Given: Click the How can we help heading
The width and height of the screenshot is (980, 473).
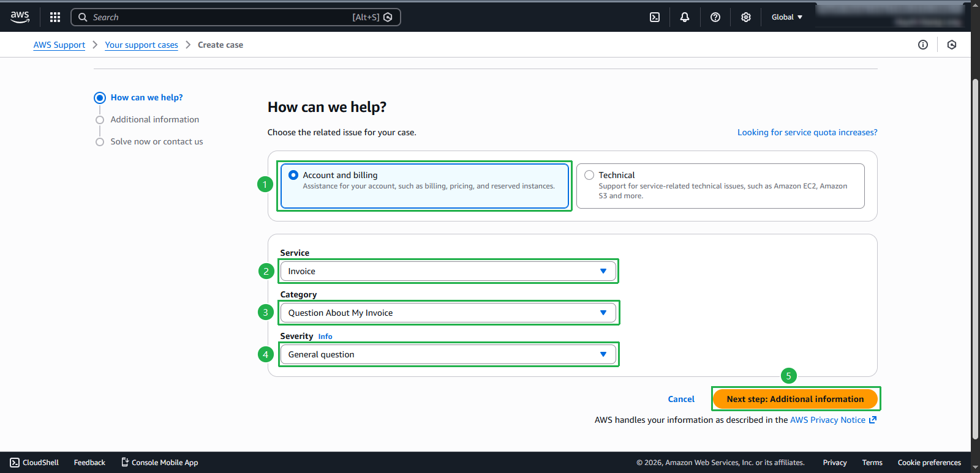Looking at the screenshot, I should point(327,107).
